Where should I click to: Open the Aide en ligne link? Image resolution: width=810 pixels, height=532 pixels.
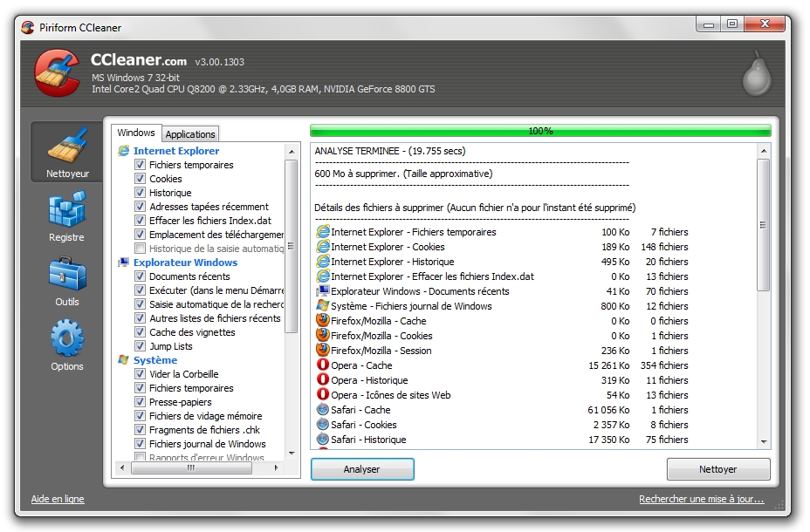tap(58, 499)
